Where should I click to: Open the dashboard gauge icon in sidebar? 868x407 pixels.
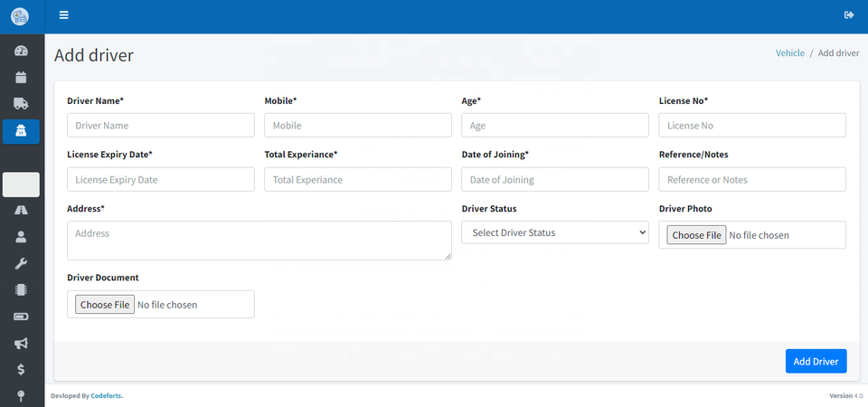[21, 51]
